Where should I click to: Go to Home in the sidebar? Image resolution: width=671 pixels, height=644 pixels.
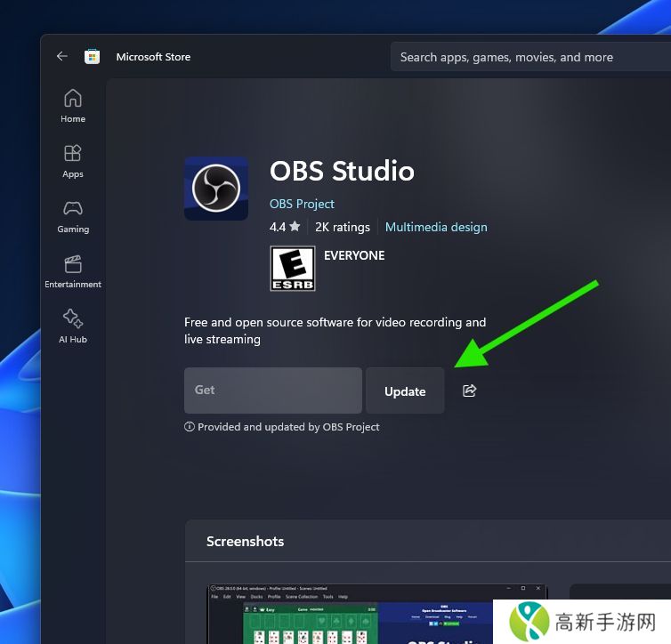coord(73,106)
